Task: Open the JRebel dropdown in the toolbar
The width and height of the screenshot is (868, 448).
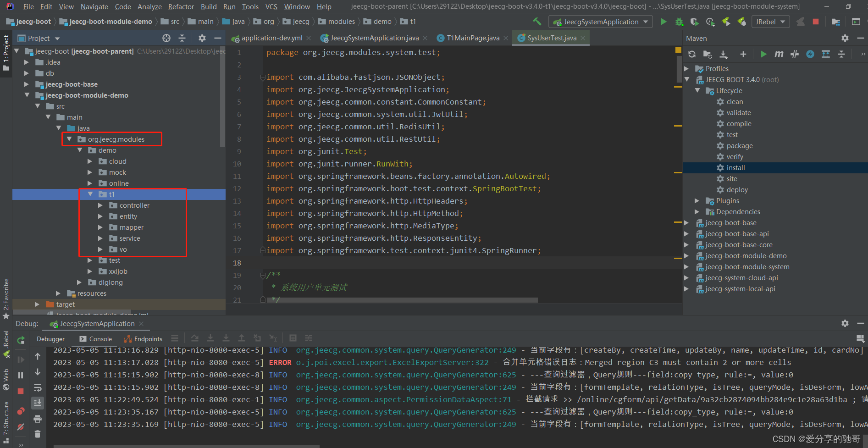Action: (770, 22)
